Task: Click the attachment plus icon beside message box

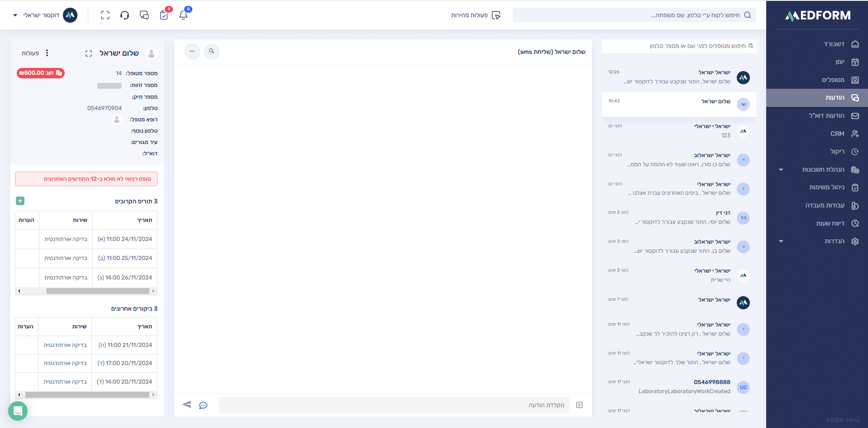Action: 579,405
